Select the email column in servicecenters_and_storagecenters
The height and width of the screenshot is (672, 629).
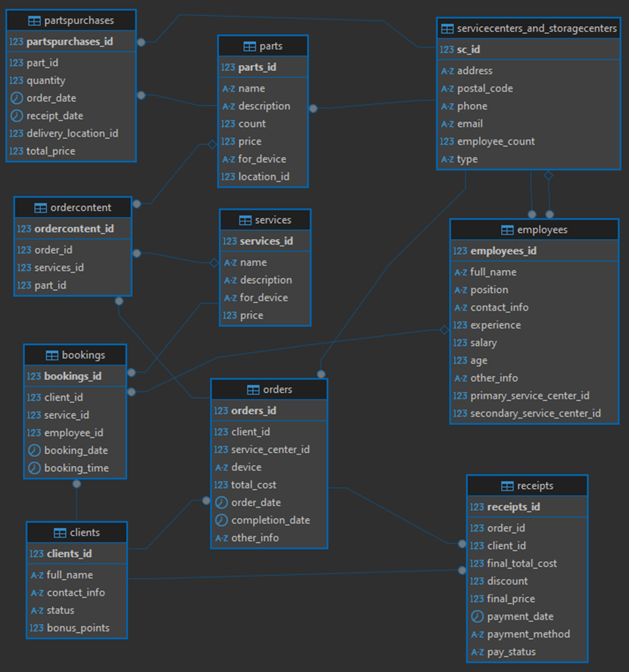coord(528,124)
